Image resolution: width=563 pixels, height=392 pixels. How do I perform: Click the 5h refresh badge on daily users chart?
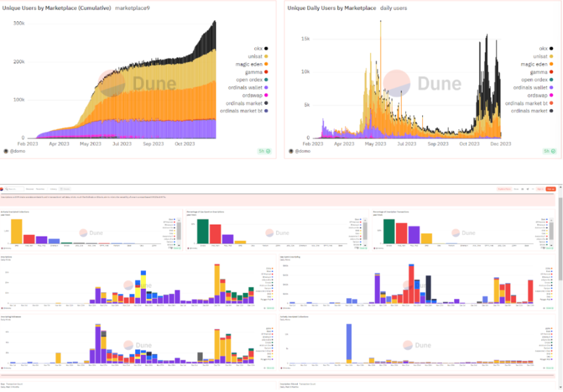[x=550, y=151]
